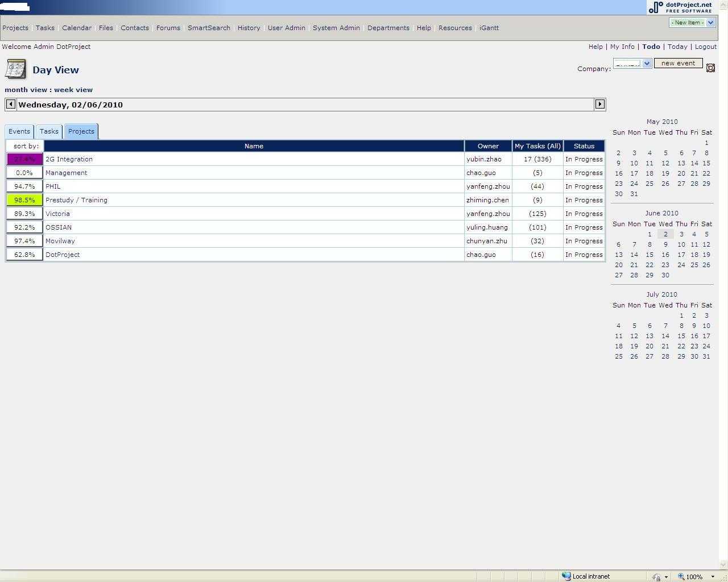Viewport: 728px width, 582px height.
Task: Open the Forums module
Action: [x=168, y=28]
